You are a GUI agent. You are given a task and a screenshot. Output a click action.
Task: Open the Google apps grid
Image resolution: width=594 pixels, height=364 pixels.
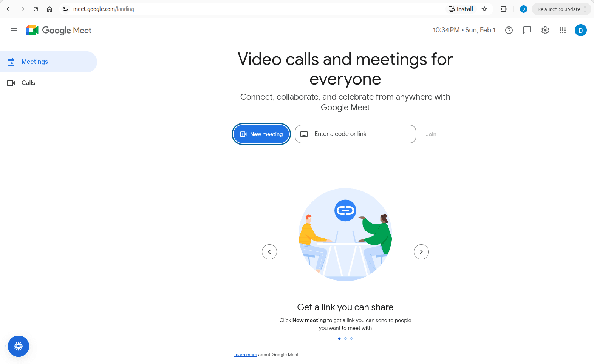click(x=563, y=30)
